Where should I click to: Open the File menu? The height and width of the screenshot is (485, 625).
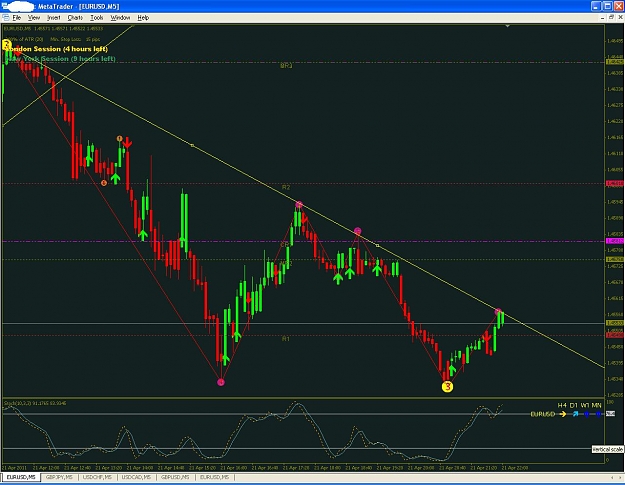17,18
